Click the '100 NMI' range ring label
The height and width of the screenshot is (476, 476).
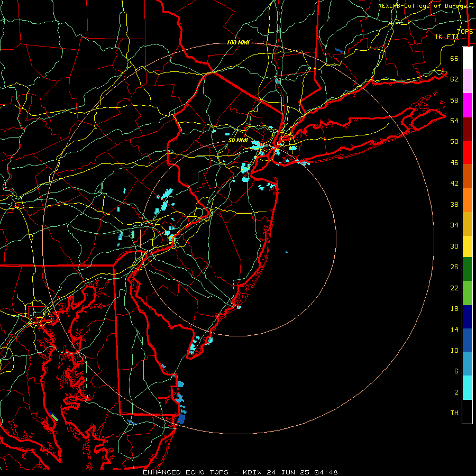pos(238,42)
